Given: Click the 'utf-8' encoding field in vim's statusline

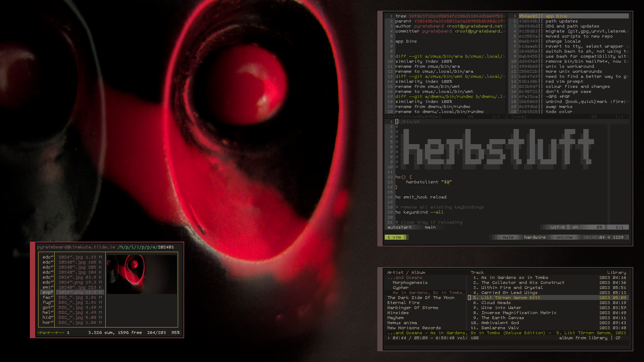Looking at the screenshot, I should point(557,227).
